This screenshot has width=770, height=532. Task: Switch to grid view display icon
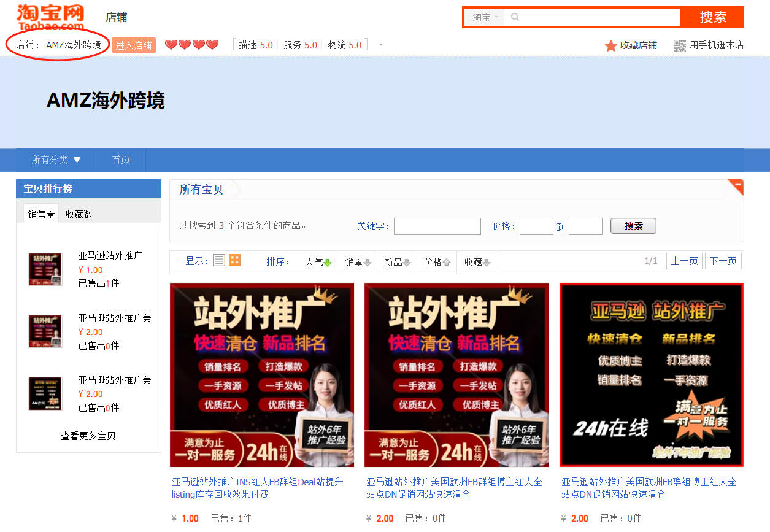point(235,261)
